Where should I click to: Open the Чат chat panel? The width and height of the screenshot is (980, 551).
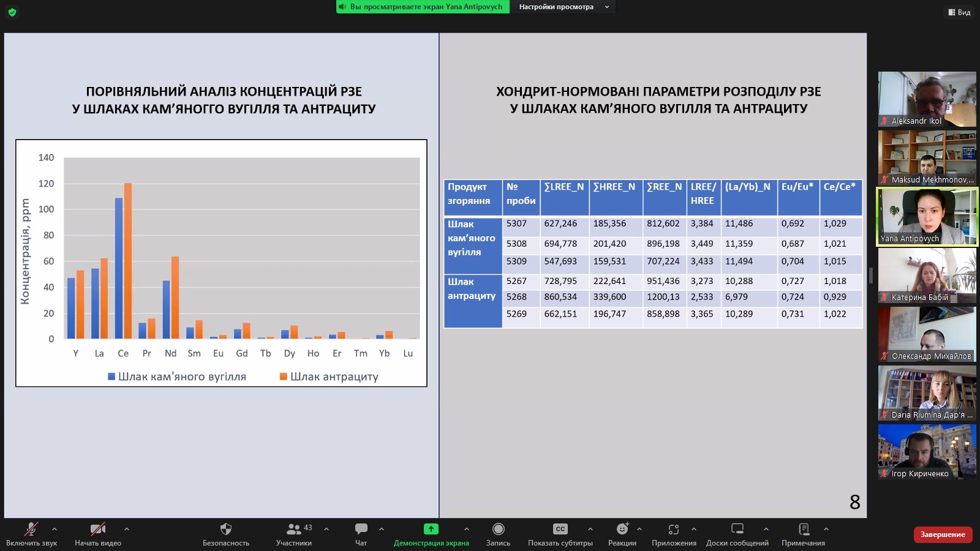point(361,530)
